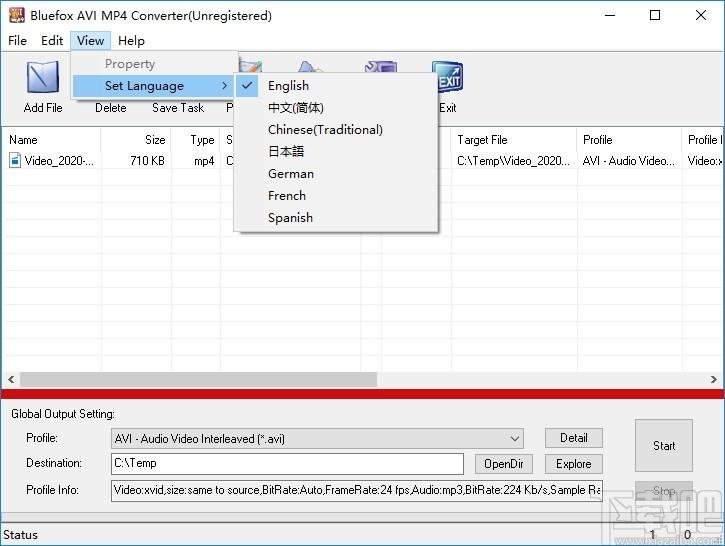Close the converter window

coord(700,15)
